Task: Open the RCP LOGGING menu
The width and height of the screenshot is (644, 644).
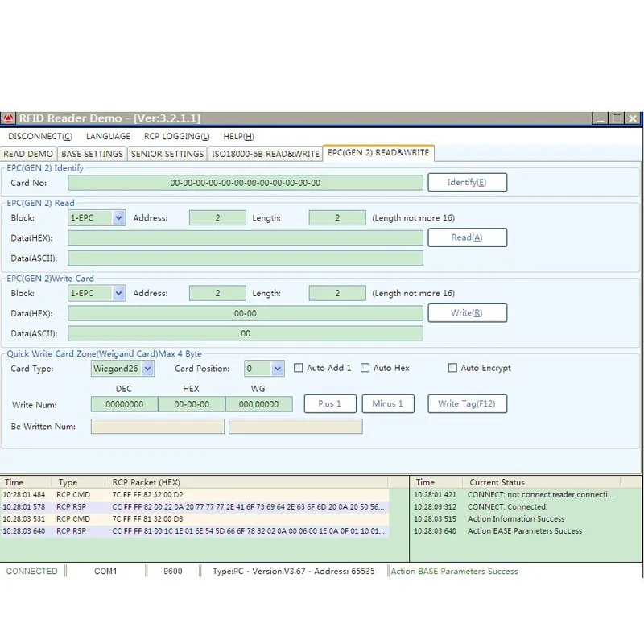Action: point(176,136)
